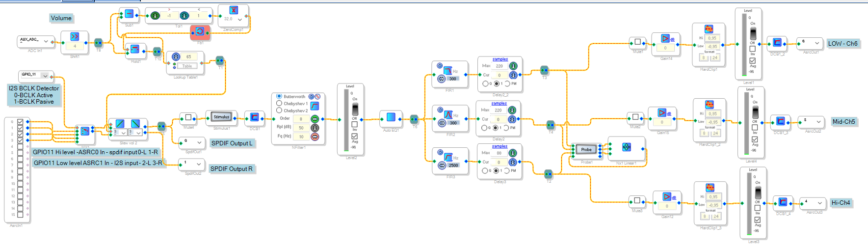Click the FIR2 bandpass filter icon
The image size is (868, 248).
[x=448, y=114]
